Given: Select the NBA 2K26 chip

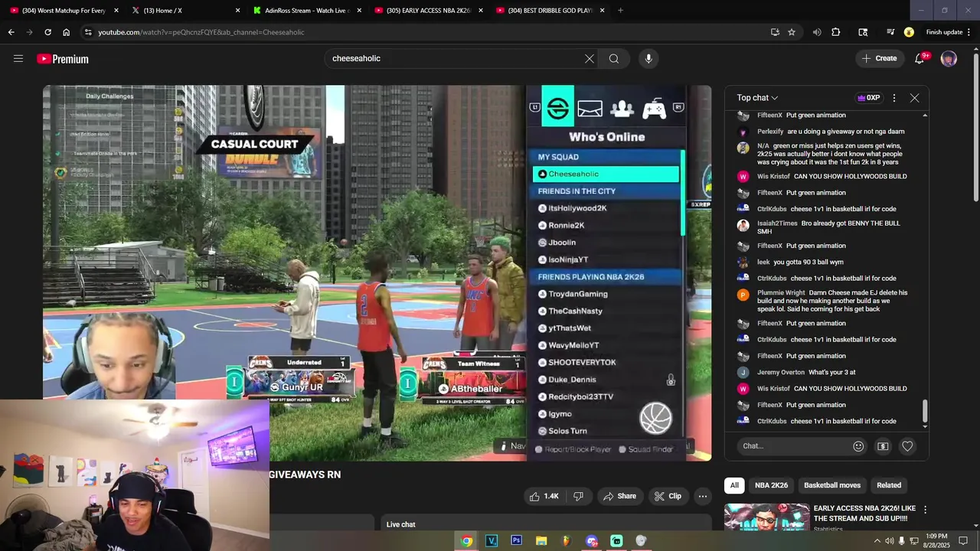Looking at the screenshot, I should [771, 485].
